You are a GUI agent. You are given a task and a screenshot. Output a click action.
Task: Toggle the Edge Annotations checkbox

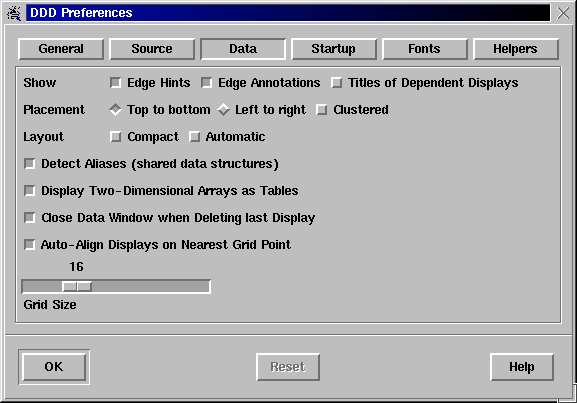206,83
